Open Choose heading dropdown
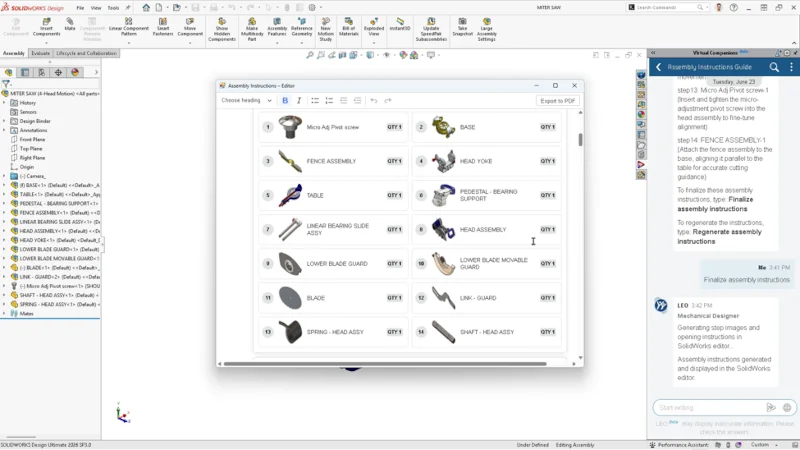The height and width of the screenshot is (450, 800). [246, 101]
